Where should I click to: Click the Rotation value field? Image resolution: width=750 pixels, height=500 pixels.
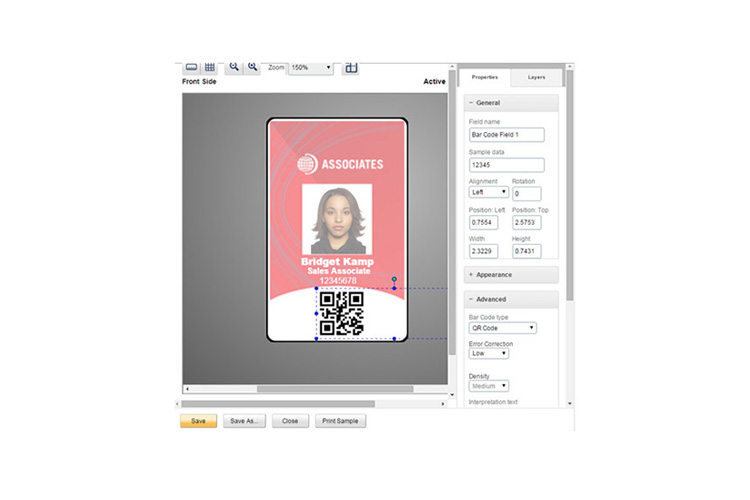point(527,194)
